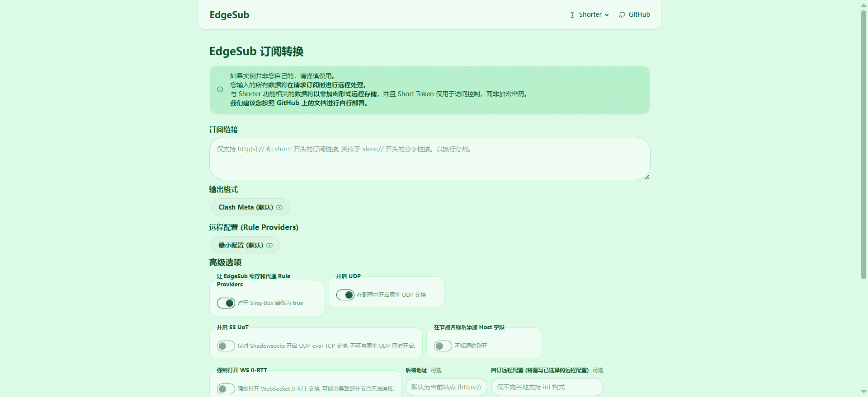This screenshot has width=868, height=397.
Task: Click the textarea resize handle corner
Action: (x=647, y=177)
